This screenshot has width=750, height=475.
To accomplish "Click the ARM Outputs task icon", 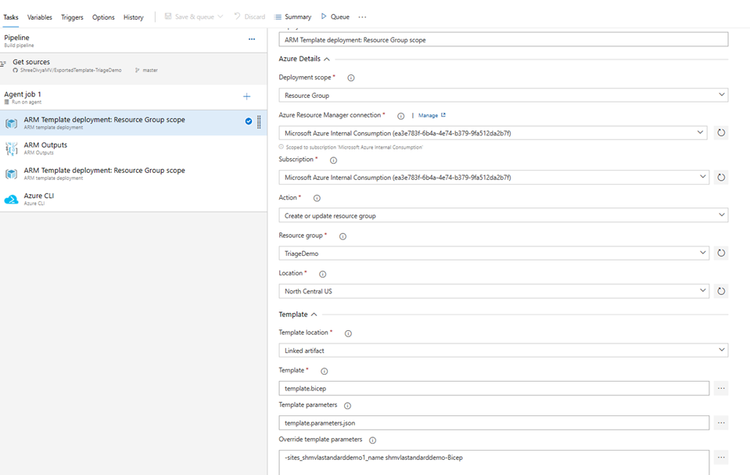I will [x=12, y=148].
